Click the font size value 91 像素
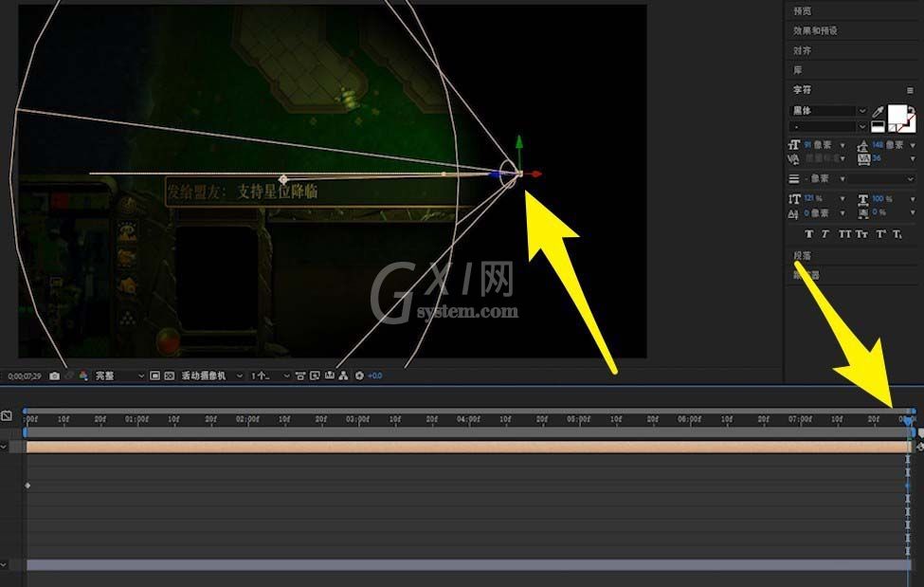Screen dimensions: 924x587 click(818, 145)
